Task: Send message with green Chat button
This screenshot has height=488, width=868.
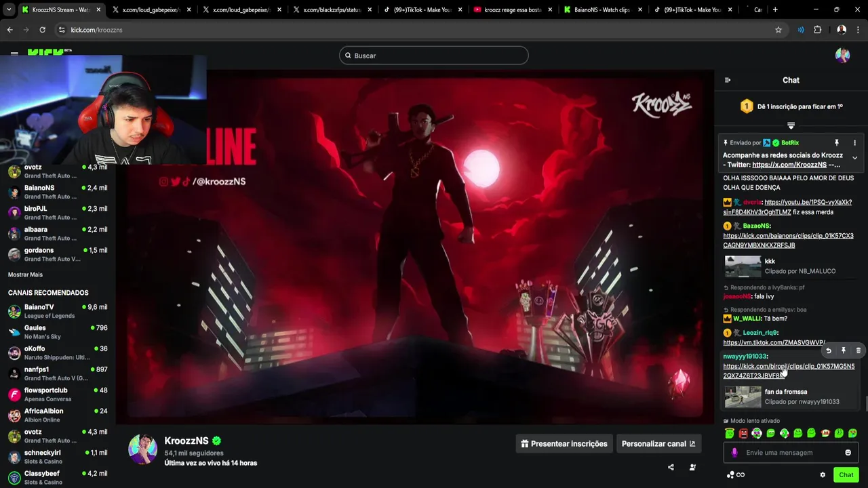Action: pos(846,475)
